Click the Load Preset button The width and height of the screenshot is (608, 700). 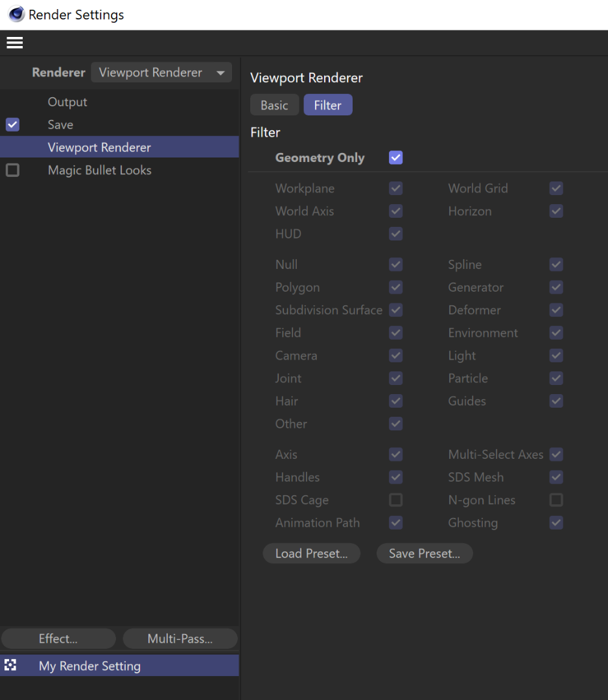(311, 554)
